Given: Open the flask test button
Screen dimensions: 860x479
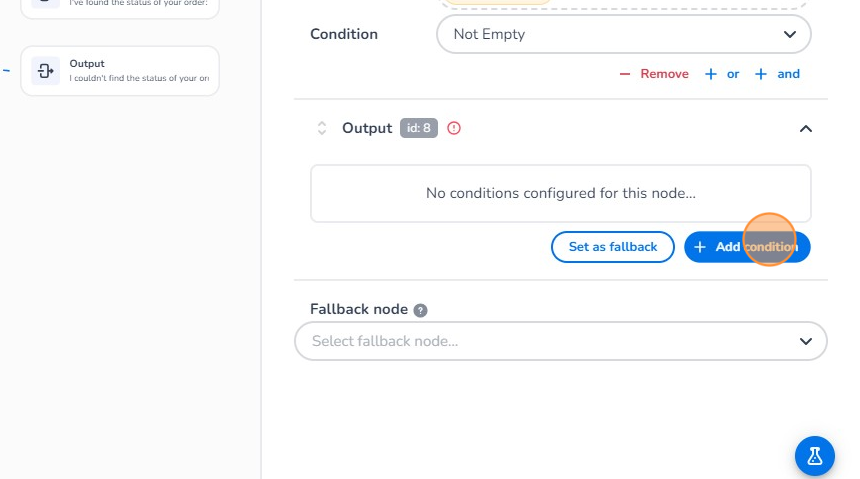Looking at the screenshot, I should [814, 456].
